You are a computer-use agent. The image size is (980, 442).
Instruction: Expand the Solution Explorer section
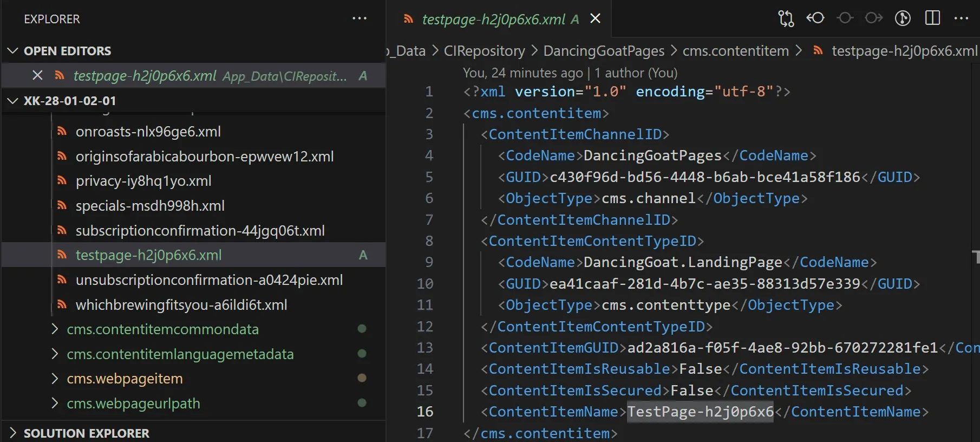(13, 433)
